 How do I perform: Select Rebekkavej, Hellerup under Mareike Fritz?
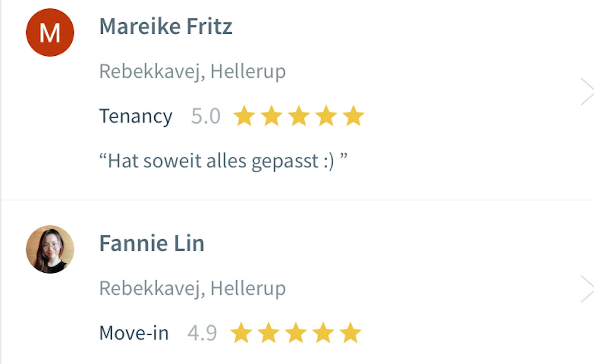tap(192, 71)
